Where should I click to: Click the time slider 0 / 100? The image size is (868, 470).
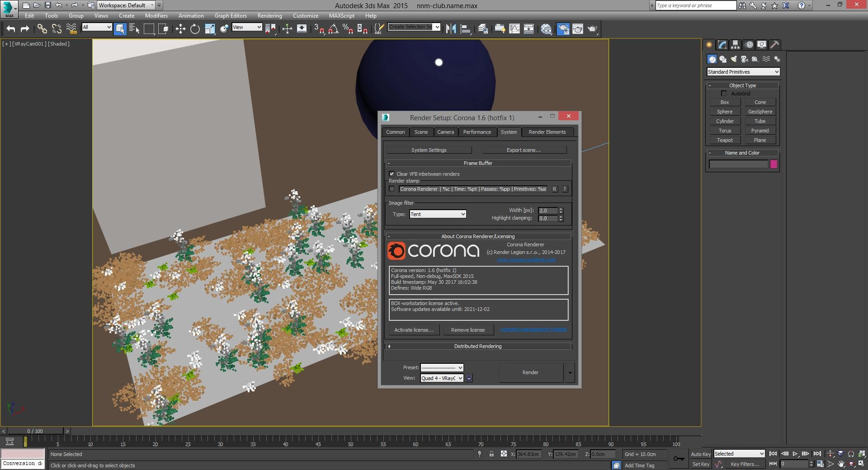pyautogui.click(x=35, y=431)
